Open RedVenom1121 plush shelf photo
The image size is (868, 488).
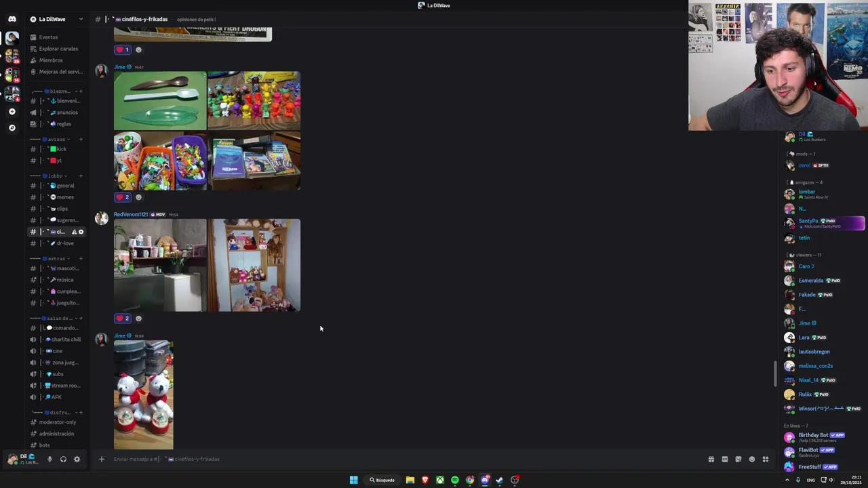tap(254, 265)
